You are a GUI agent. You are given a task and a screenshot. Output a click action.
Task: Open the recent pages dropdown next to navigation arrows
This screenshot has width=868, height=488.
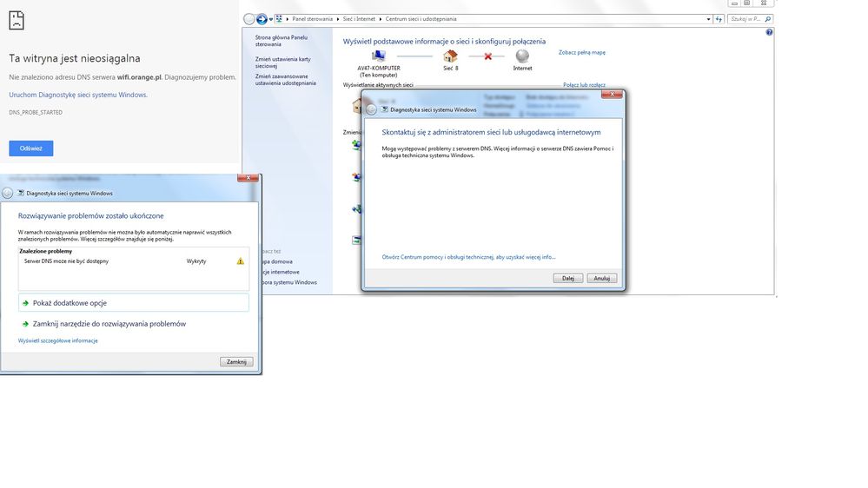[x=271, y=19]
